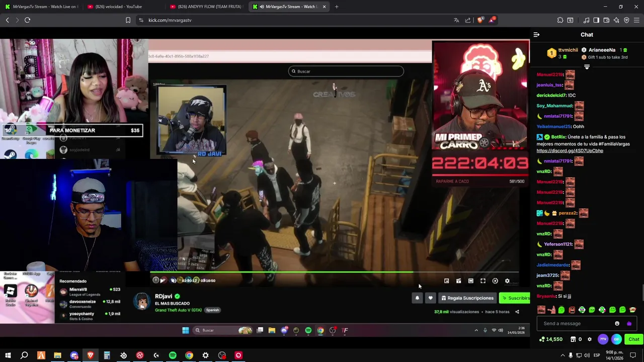Viewport: 644px width, 362px height.
Task: Click ttvmichii top gifter entry
Action: [x=562, y=53]
